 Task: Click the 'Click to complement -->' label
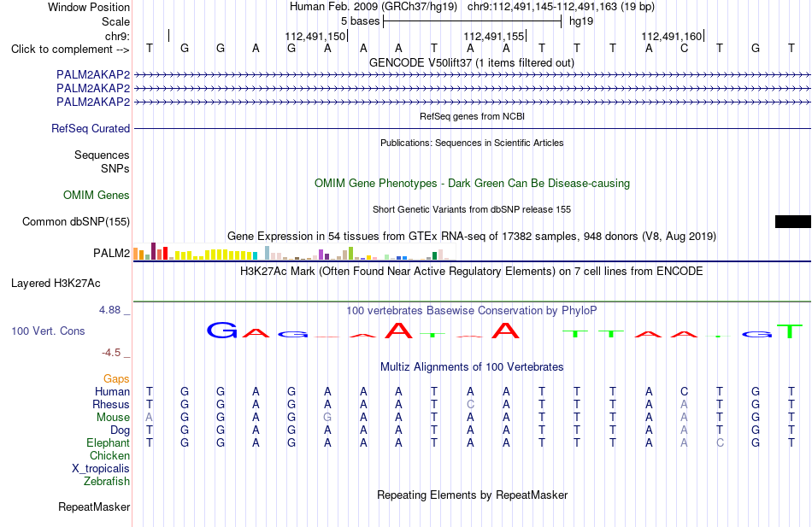click(70, 50)
